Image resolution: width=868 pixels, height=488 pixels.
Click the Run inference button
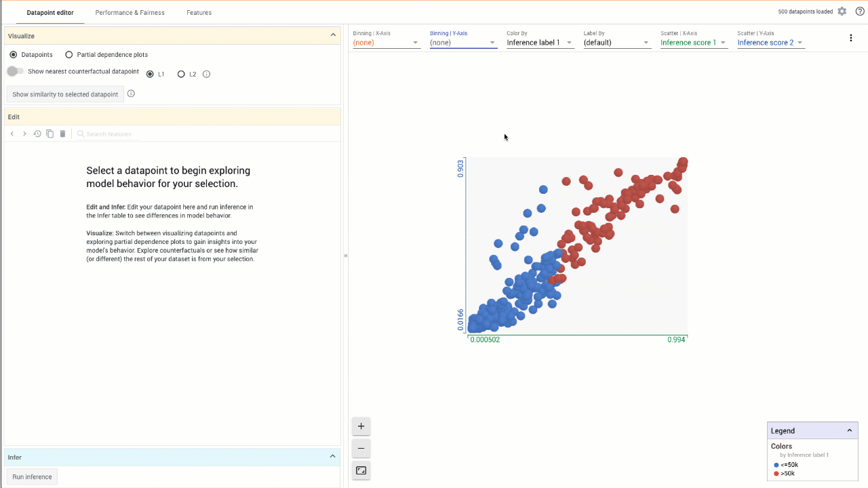click(x=32, y=477)
